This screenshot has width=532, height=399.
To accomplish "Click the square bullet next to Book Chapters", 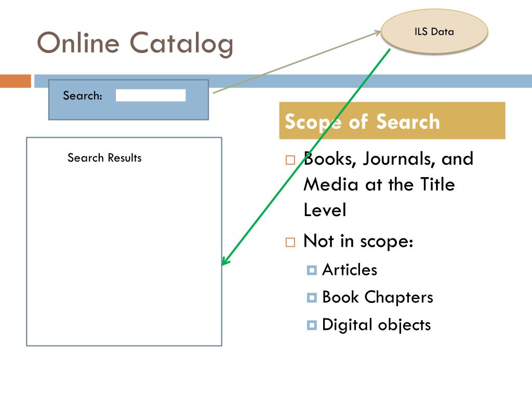I will [x=312, y=298].
